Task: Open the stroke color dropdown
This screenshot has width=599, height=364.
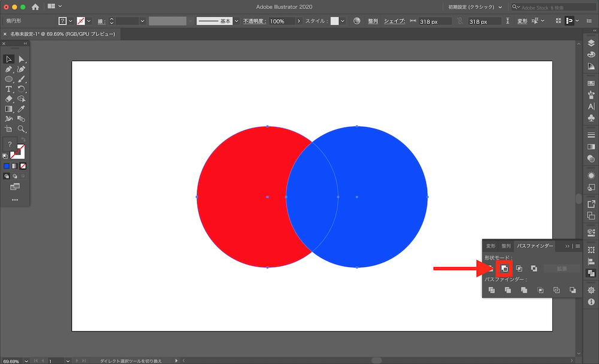Action: [89, 21]
